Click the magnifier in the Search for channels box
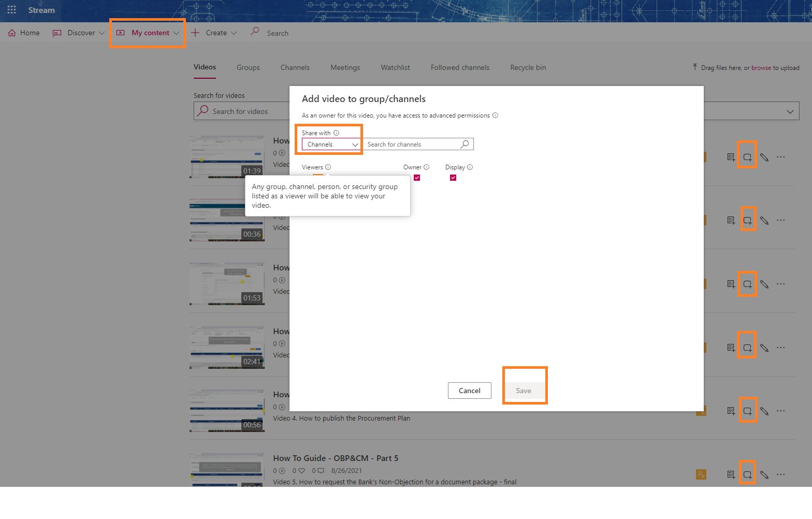Screen dimensions: 812x519 coord(465,144)
